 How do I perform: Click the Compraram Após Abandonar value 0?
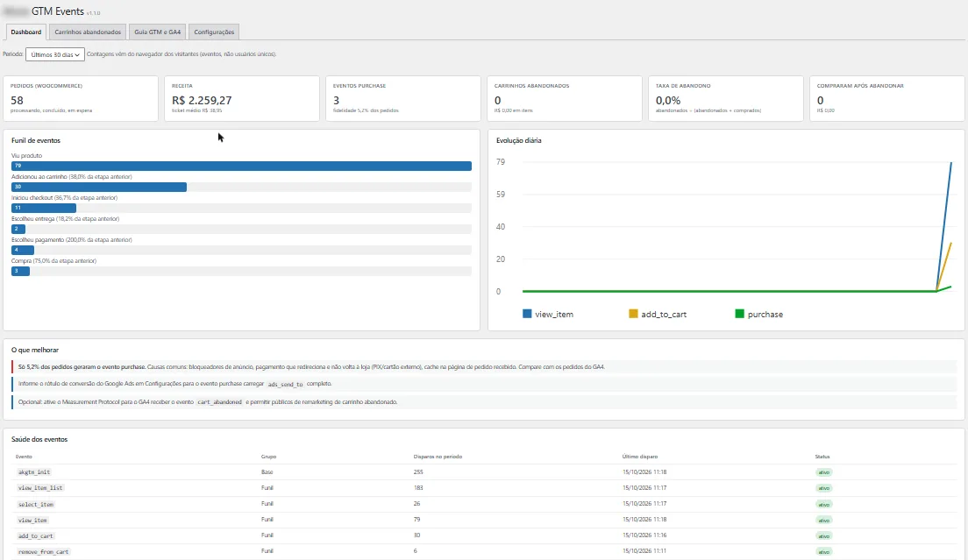pos(821,101)
